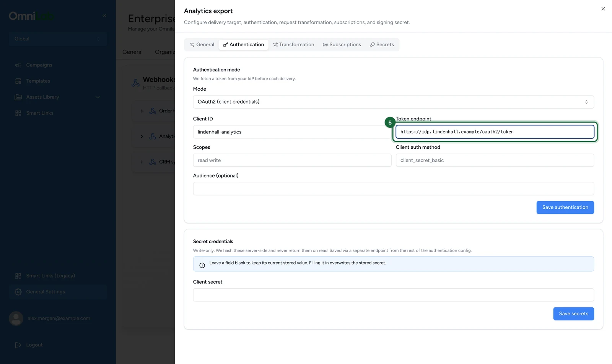612x364 pixels.
Task: Click the Logout icon
Action: pyautogui.click(x=18, y=345)
